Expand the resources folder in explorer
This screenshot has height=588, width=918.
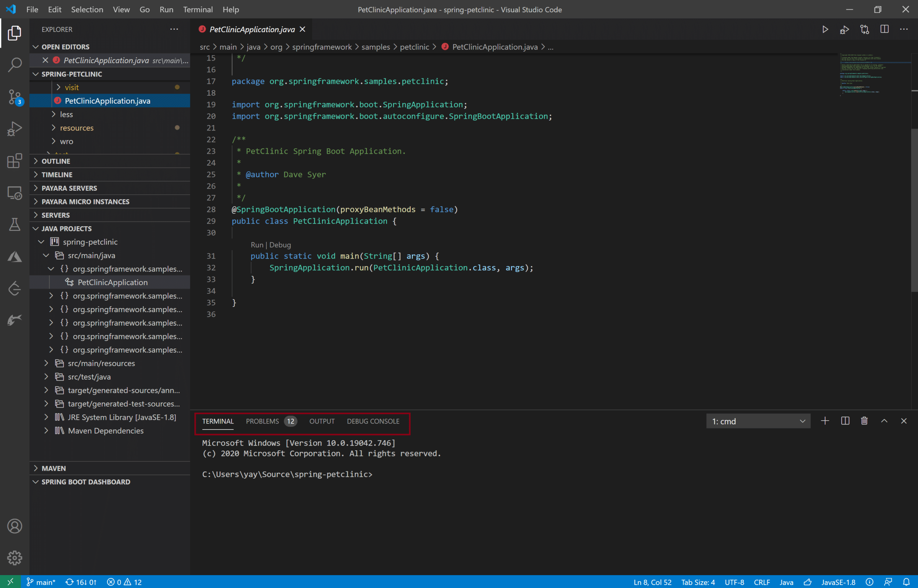coord(110,128)
